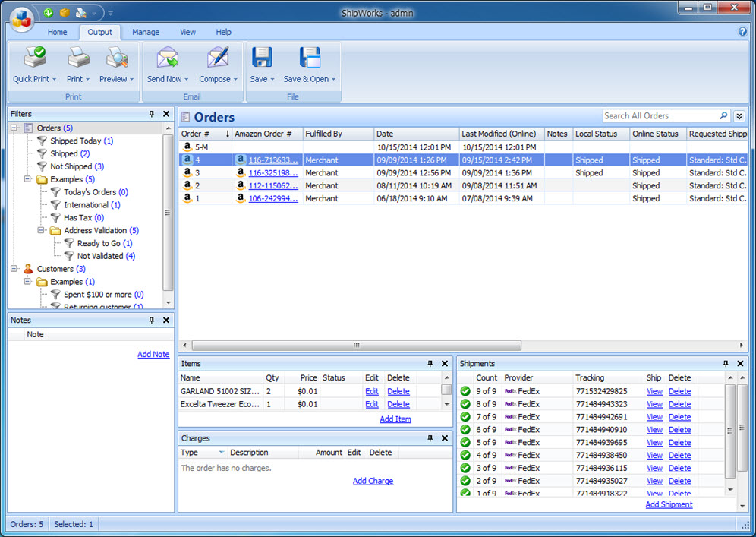Click the Add Item link

point(395,419)
